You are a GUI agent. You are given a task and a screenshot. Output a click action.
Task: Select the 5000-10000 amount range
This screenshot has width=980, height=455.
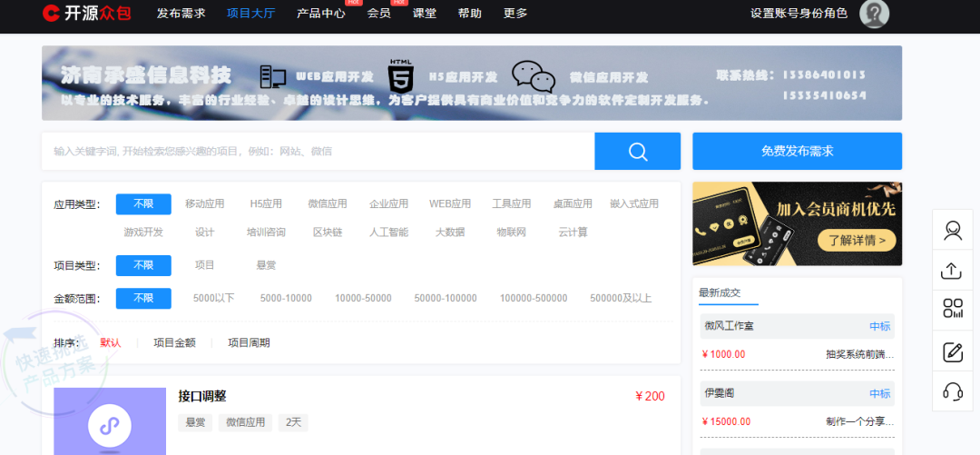coord(286,299)
